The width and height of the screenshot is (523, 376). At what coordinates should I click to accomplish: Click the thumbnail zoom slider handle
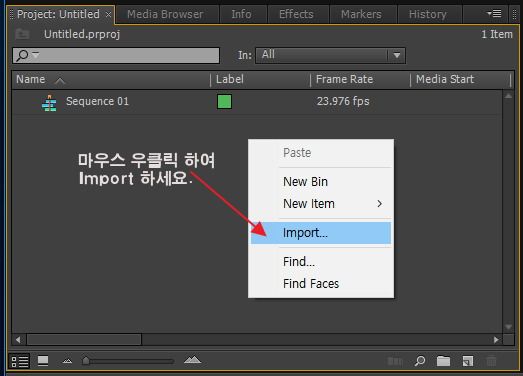tap(86, 361)
